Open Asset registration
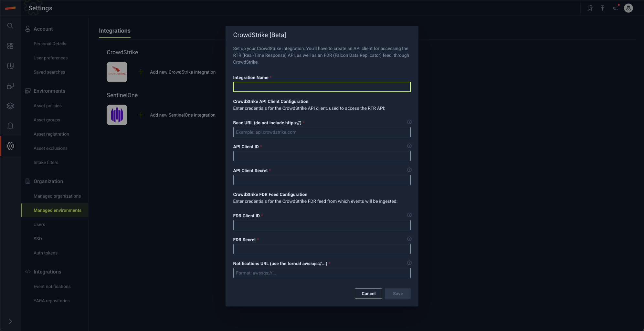The height and width of the screenshot is (331, 644). (51, 134)
